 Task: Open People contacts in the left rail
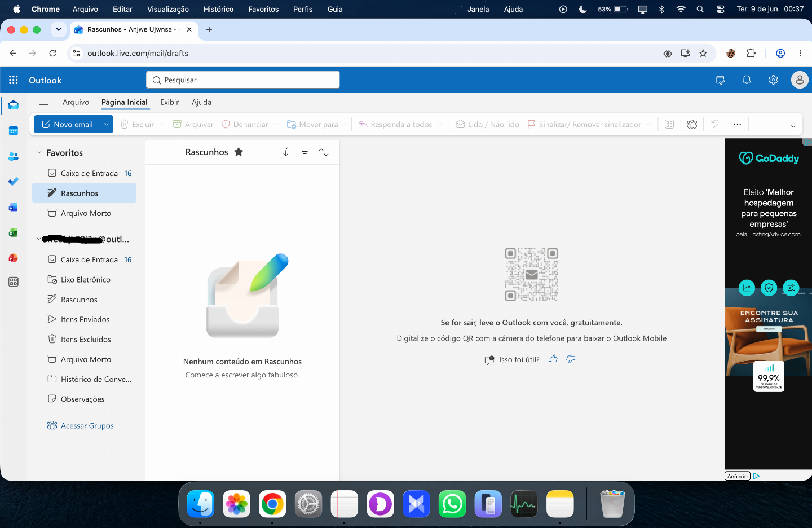click(x=14, y=156)
